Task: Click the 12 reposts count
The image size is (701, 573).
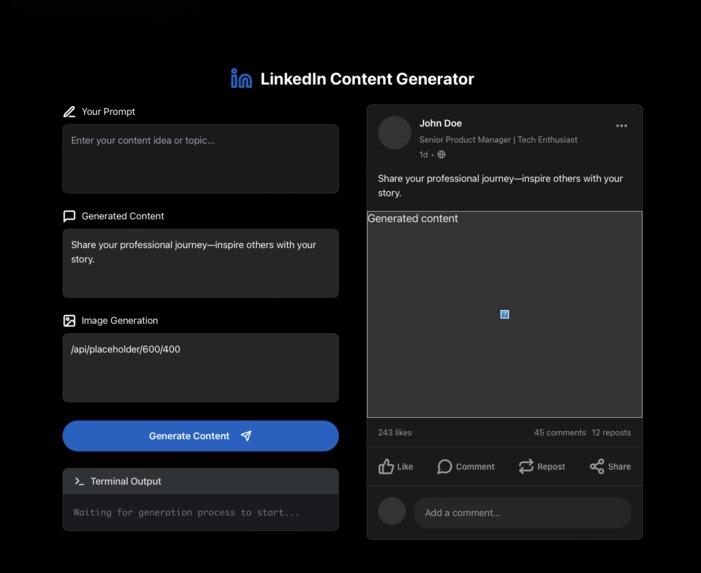Action: click(x=611, y=433)
